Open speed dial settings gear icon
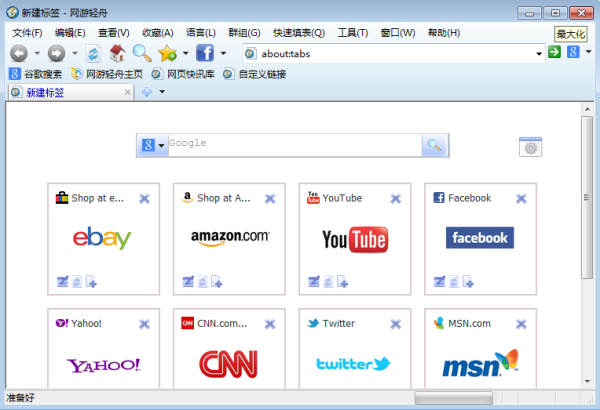600x410 pixels. [530, 147]
